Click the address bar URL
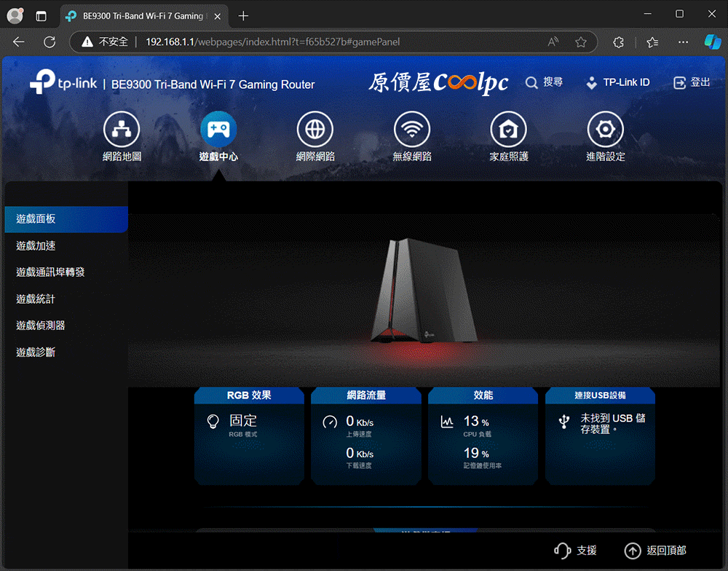Image resolution: width=728 pixels, height=571 pixels. 272,42
